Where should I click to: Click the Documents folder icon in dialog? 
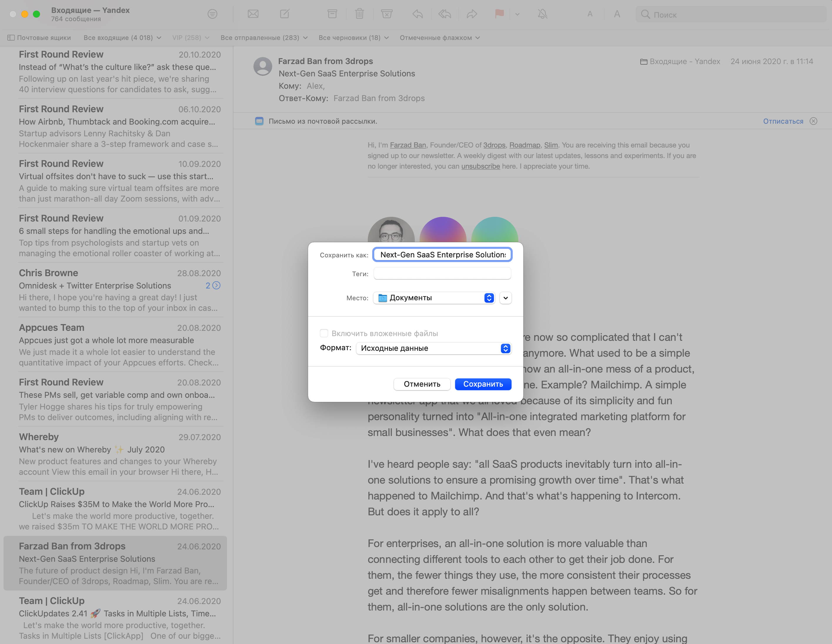point(382,298)
